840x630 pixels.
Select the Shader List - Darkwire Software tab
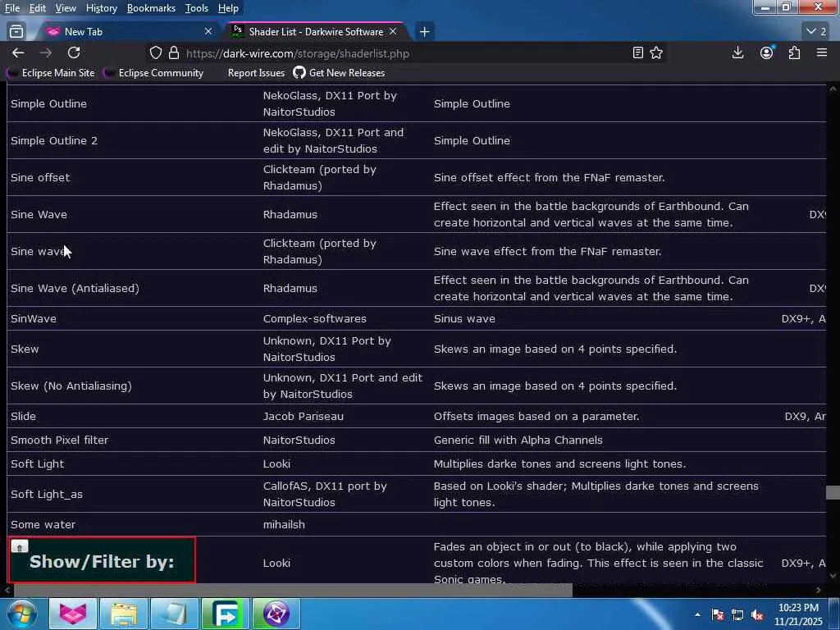[315, 32]
